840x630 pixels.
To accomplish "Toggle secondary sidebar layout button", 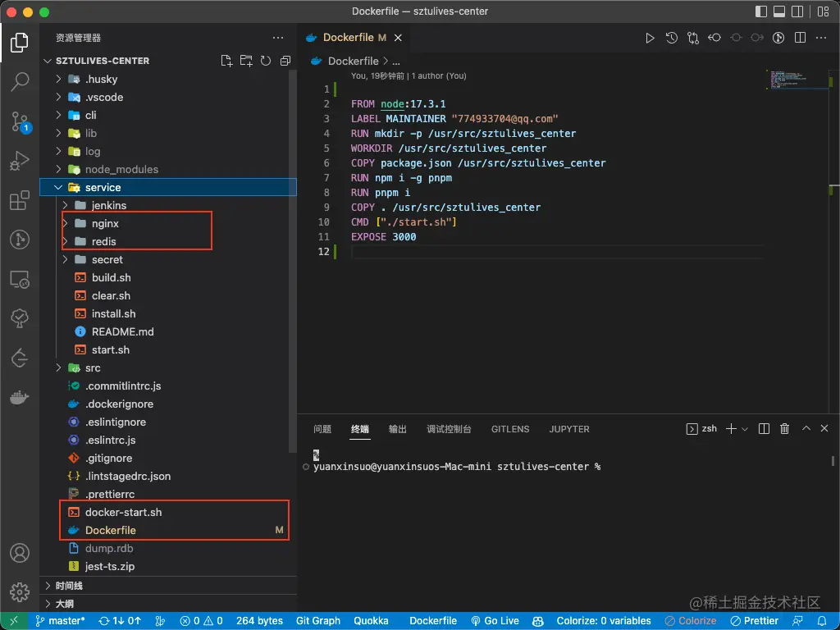I will click(x=797, y=11).
